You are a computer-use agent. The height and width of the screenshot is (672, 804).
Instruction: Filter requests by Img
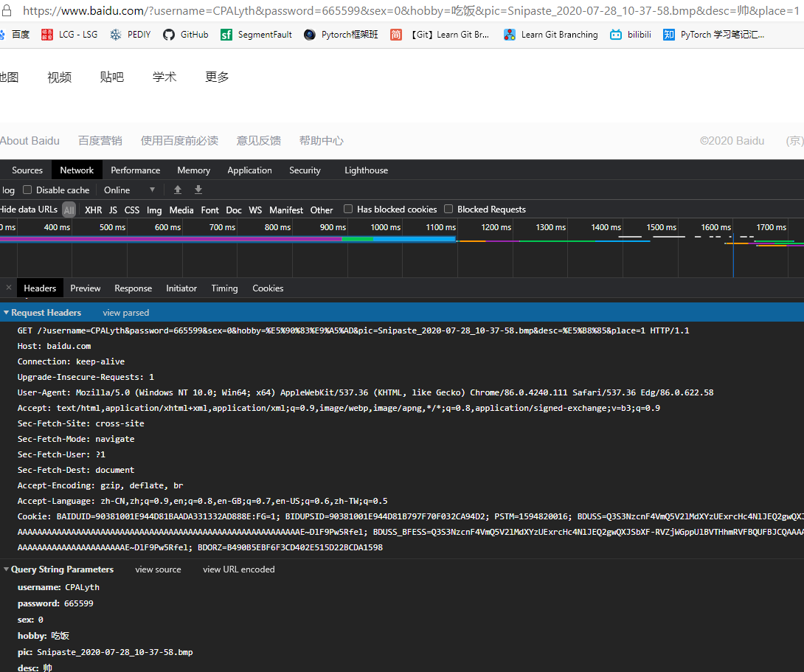click(x=154, y=209)
